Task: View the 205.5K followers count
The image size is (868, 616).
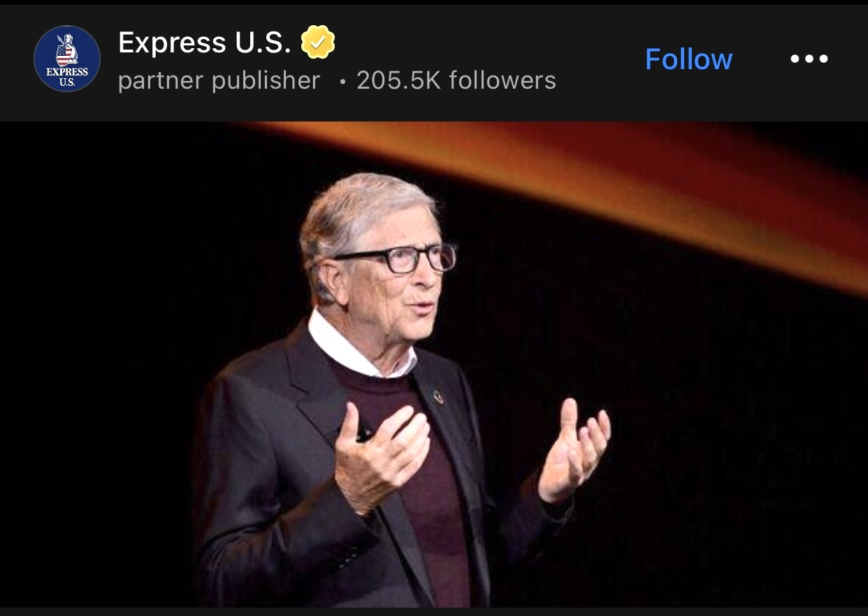Action: [456, 80]
